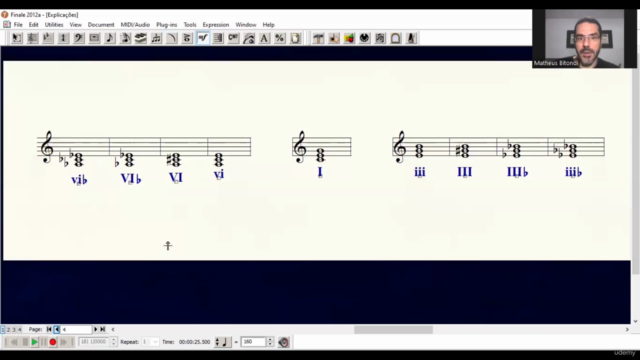Select the Graphics tool
This screenshot has height=360, width=640.
pyautogui.click(x=349, y=38)
